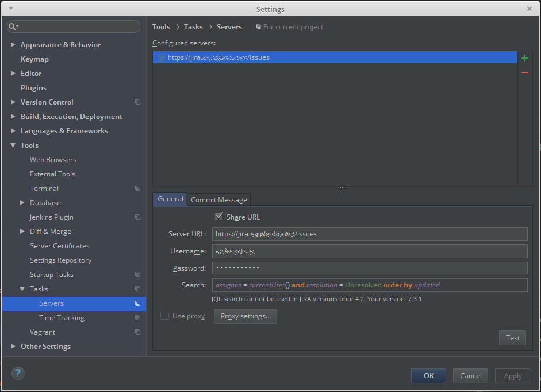This screenshot has height=392, width=541.
Task: Click the JIRA server icon in the list
Action: (160, 57)
